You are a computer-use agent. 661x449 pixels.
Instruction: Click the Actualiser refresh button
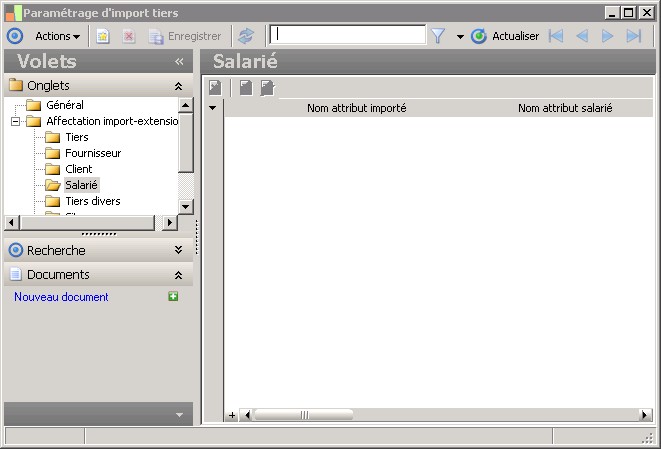point(505,36)
